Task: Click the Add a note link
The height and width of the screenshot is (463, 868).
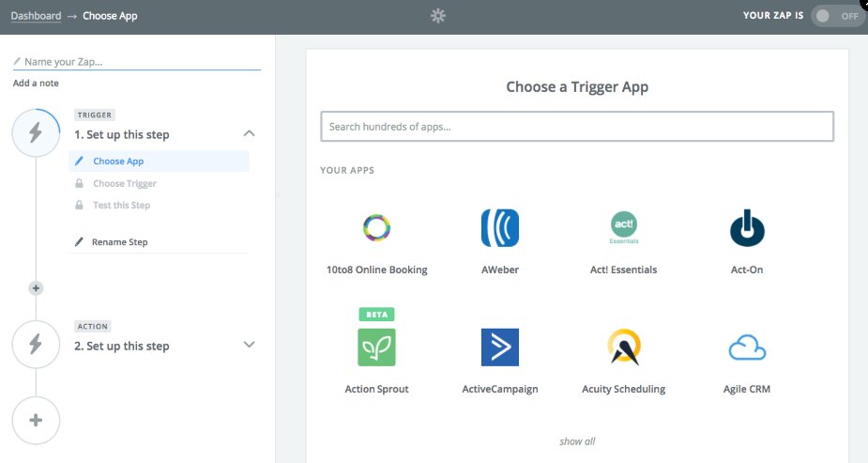Action: tap(36, 83)
